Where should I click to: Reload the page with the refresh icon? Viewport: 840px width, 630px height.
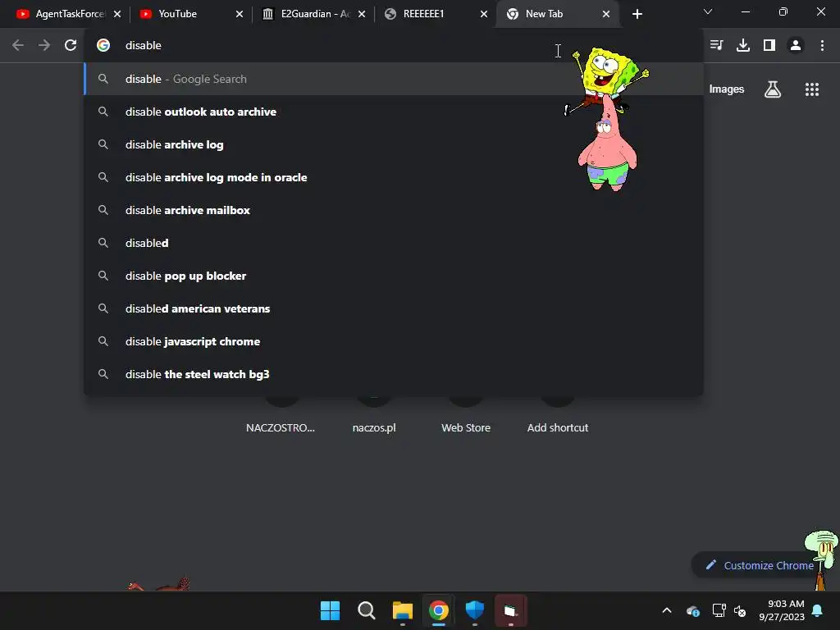pyautogui.click(x=71, y=46)
